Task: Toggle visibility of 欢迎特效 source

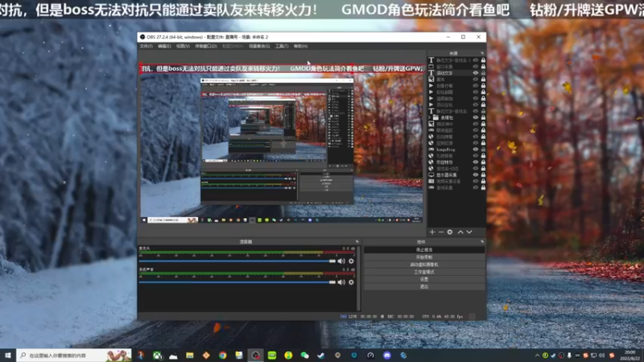Action: click(x=476, y=162)
